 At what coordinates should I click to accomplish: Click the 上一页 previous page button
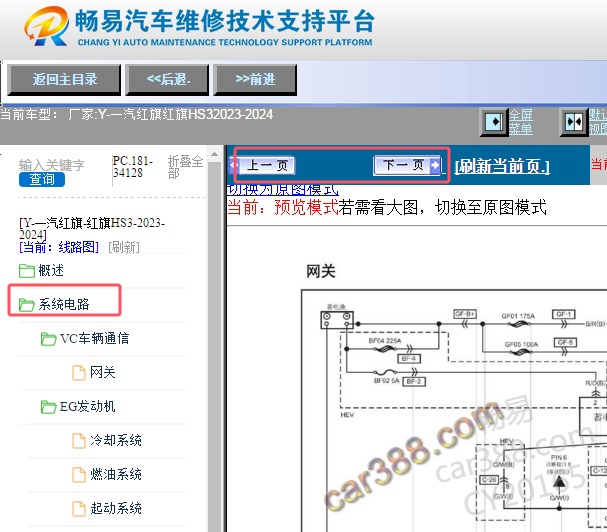coord(263,165)
